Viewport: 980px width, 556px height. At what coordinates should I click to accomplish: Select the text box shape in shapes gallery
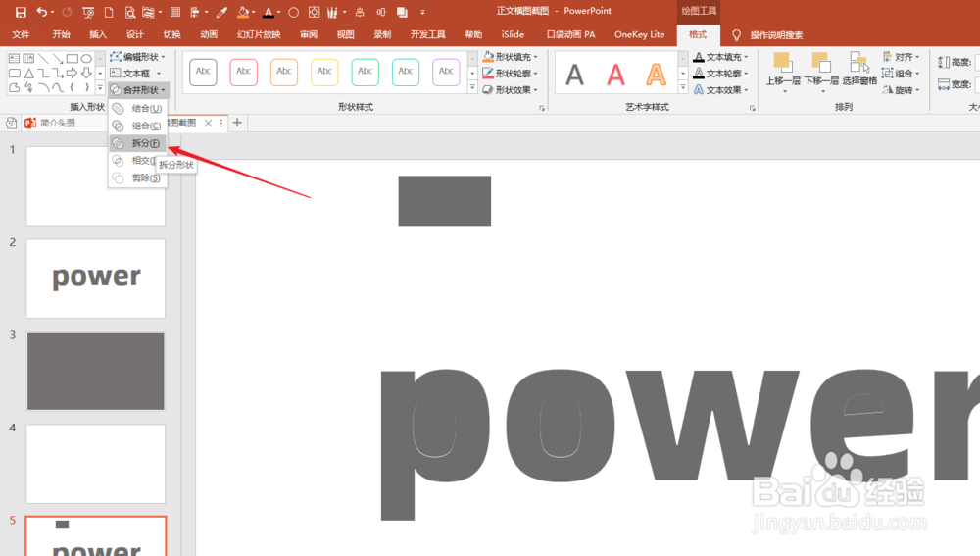tap(14, 58)
